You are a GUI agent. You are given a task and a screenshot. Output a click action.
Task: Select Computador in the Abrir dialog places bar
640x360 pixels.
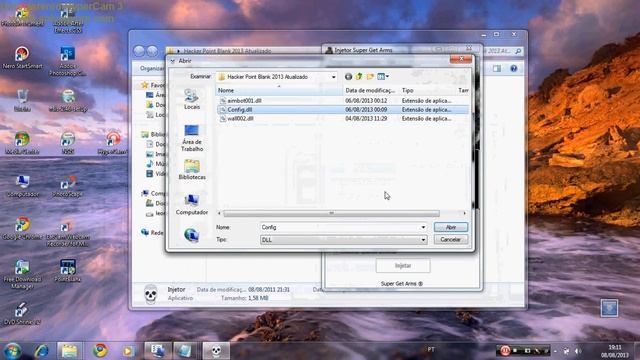192,205
